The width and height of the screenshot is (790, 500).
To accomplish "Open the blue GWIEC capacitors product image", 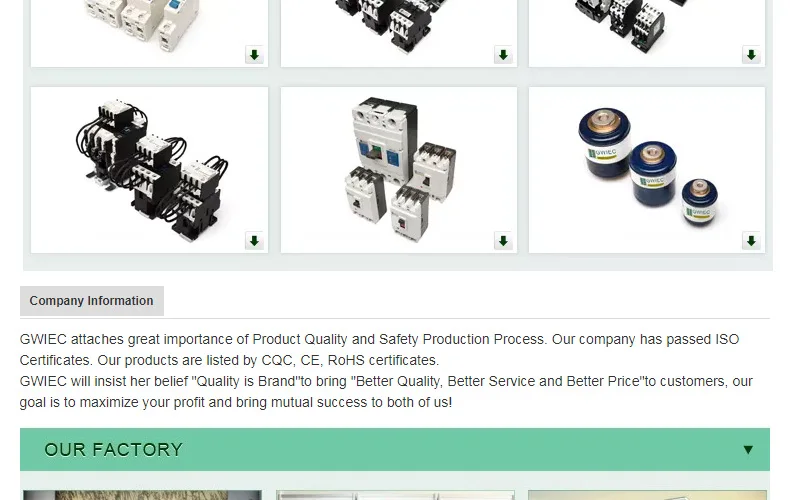I will tap(647, 170).
